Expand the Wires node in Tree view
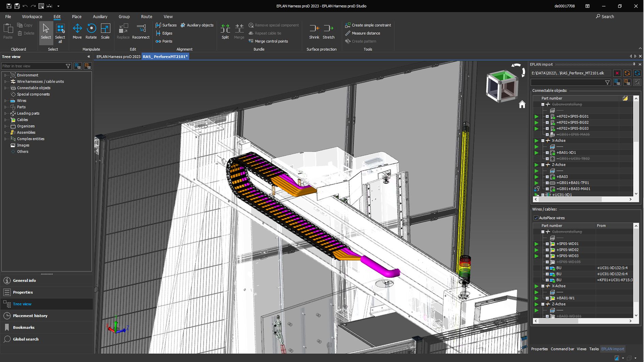The image size is (644, 362). tap(5, 100)
